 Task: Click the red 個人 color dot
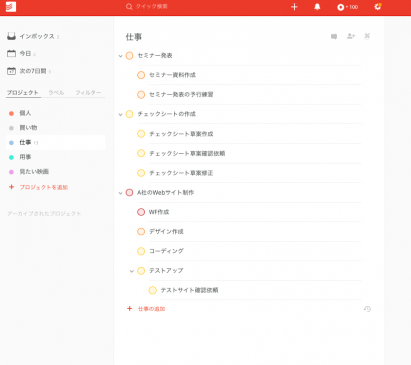[11, 113]
